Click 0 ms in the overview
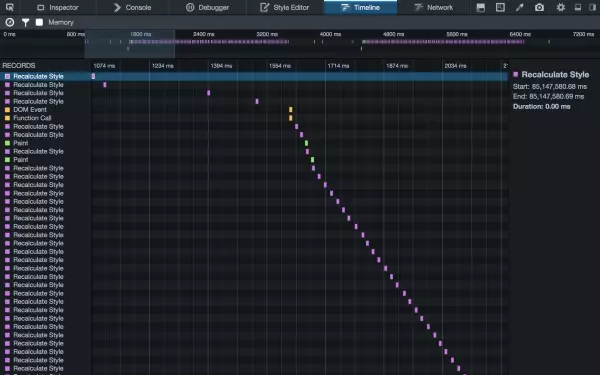Image resolution: width=600 pixels, height=375 pixels. (x=10, y=34)
